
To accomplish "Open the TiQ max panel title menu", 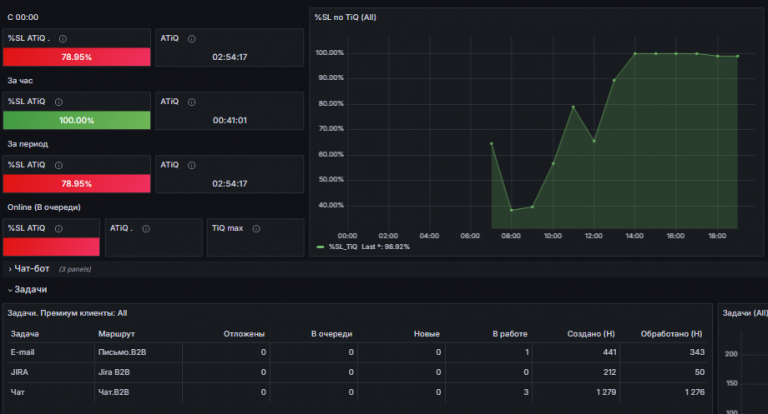I will click(x=227, y=228).
